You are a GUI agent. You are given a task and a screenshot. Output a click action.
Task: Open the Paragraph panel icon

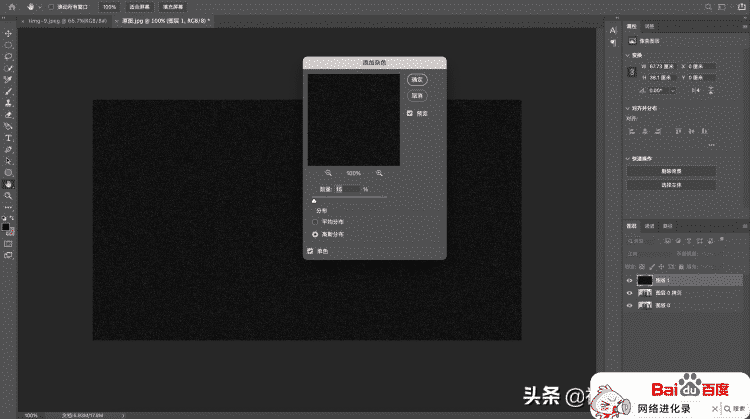point(613,43)
